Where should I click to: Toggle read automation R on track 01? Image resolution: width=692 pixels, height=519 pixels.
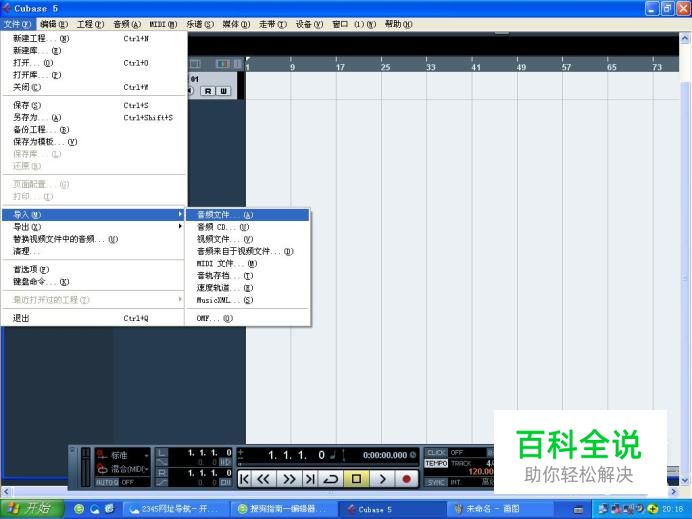(208, 91)
